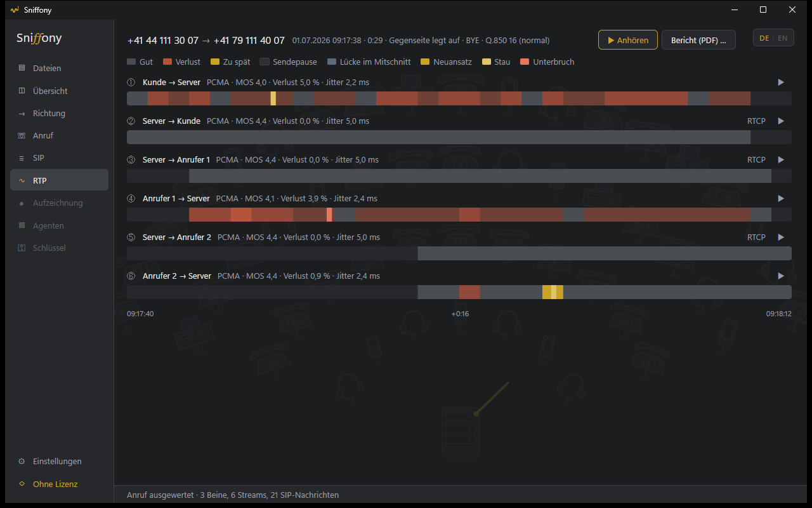Click the Ohne Lizenz link
Screen dimensions: 812x508
click(x=59, y=484)
